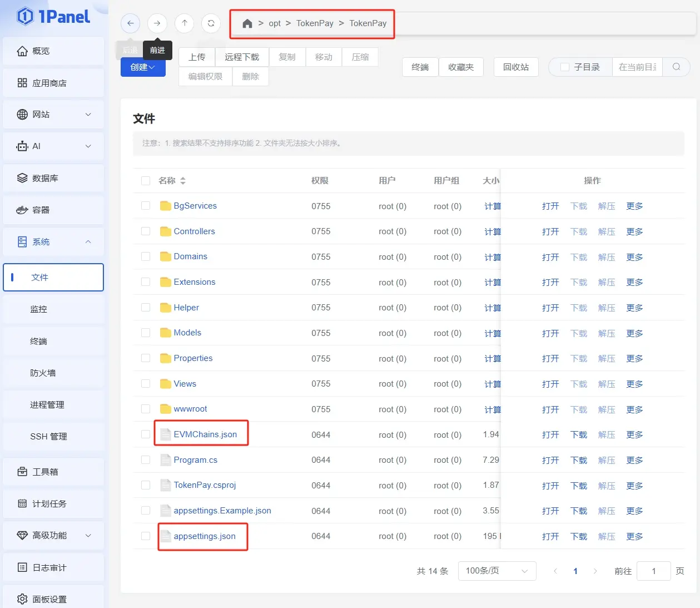700x608 pixels.
Task: Click the back arrow navigation button
Action: (x=130, y=23)
